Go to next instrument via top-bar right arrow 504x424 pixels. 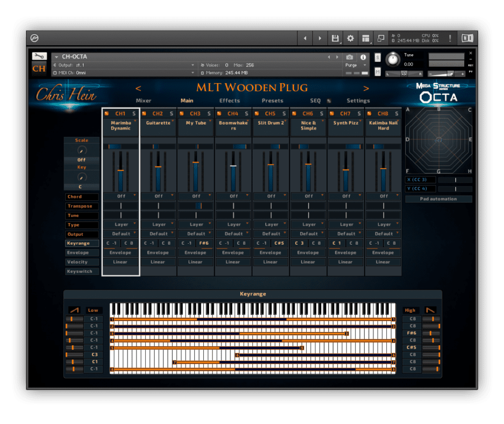click(x=319, y=38)
